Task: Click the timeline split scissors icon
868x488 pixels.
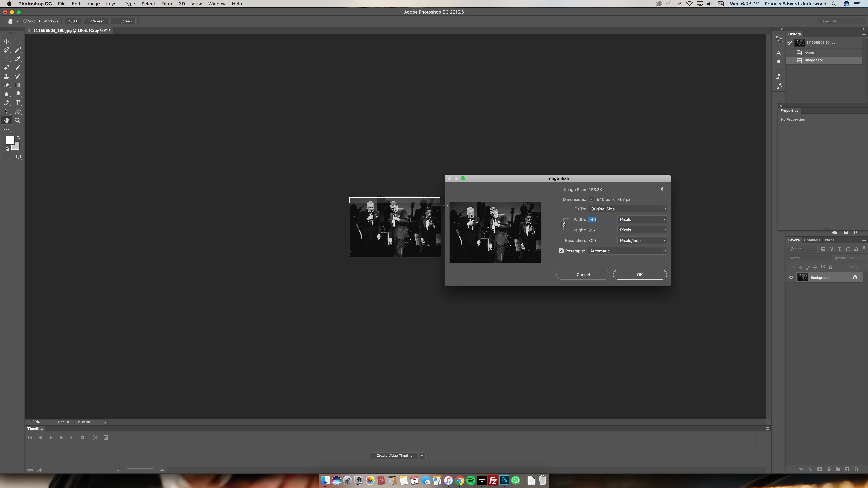Action: point(95,438)
